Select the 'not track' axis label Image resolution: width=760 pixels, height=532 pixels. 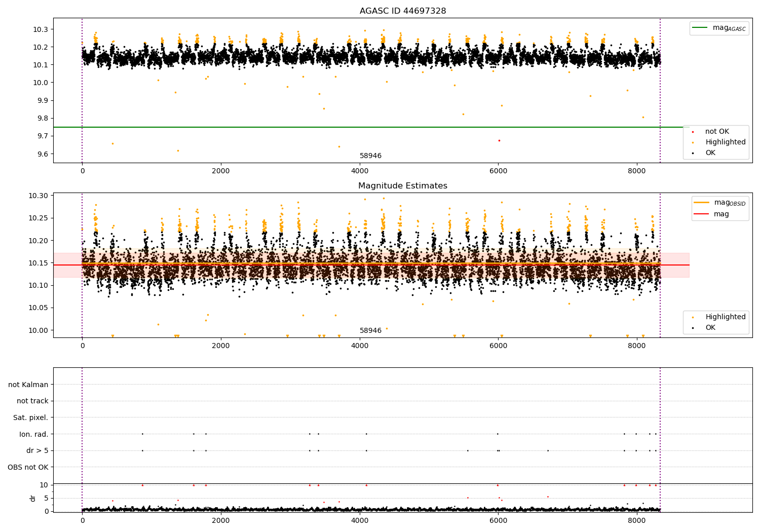click(x=32, y=401)
